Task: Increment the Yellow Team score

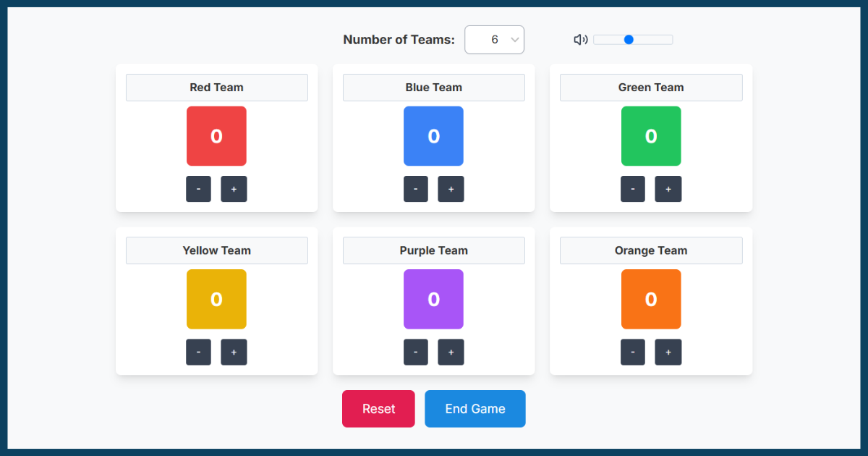Action: point(234,352)
